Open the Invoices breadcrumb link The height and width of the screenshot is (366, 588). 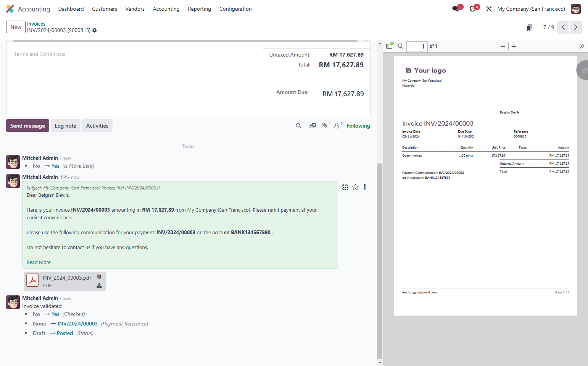[36, 24]
